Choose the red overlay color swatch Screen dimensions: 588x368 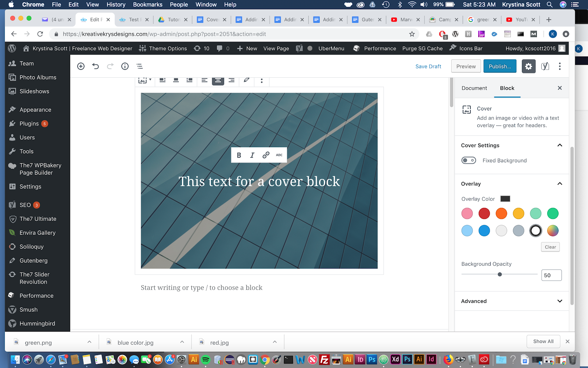[x=484, y=213]
